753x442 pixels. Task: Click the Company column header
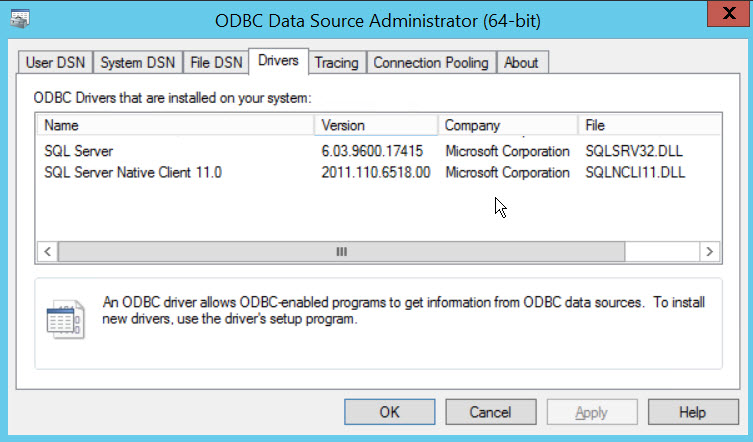508,125
